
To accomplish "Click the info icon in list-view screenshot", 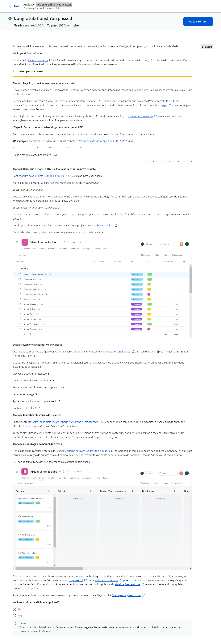I will tap(64, 242).
